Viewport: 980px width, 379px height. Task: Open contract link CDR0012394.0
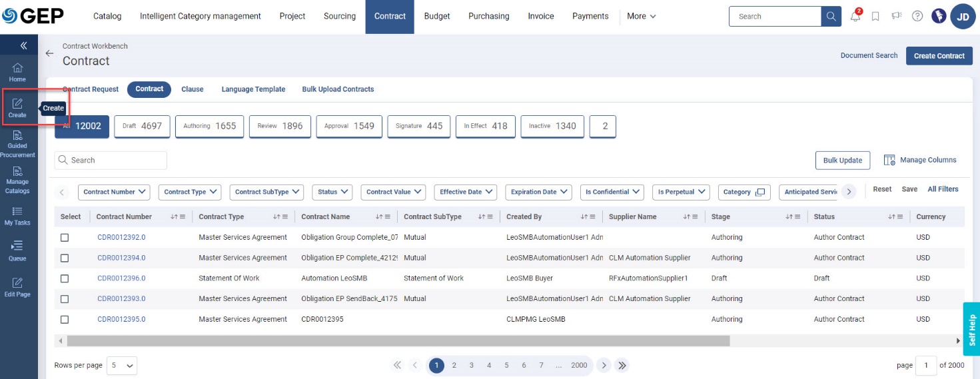tap(121, 258)
